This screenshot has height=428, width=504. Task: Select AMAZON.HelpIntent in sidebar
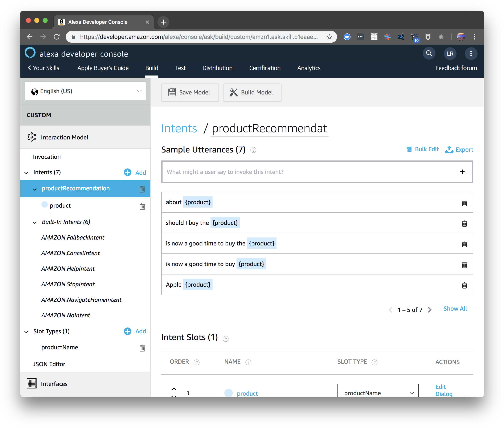tap(68, 269)
